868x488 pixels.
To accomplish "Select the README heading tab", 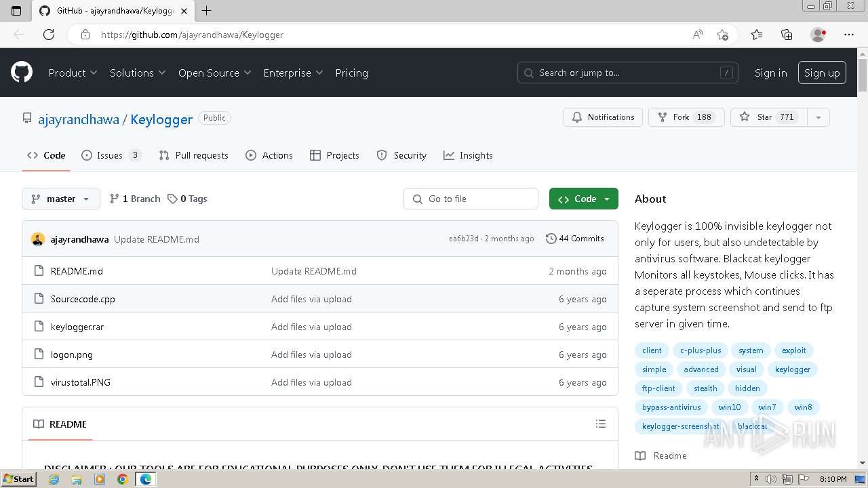I will (x=60, y=424).
